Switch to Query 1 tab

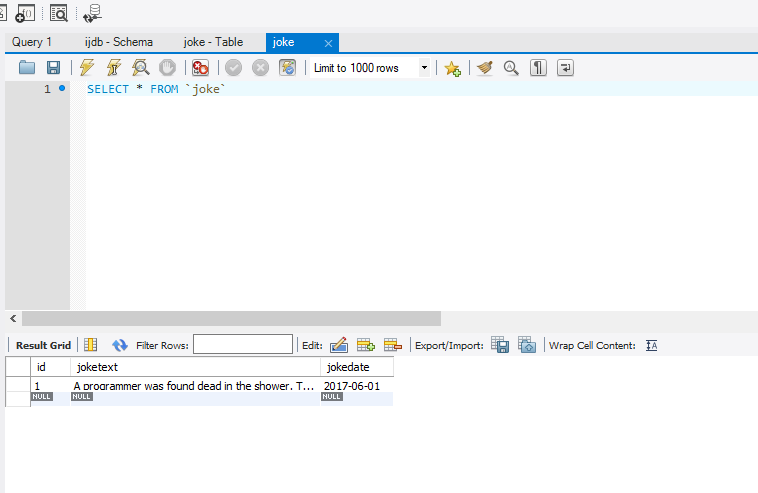pos(32,42)
